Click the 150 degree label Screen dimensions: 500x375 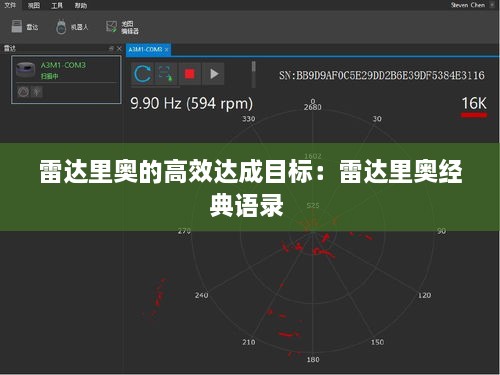tap(377, 342)
